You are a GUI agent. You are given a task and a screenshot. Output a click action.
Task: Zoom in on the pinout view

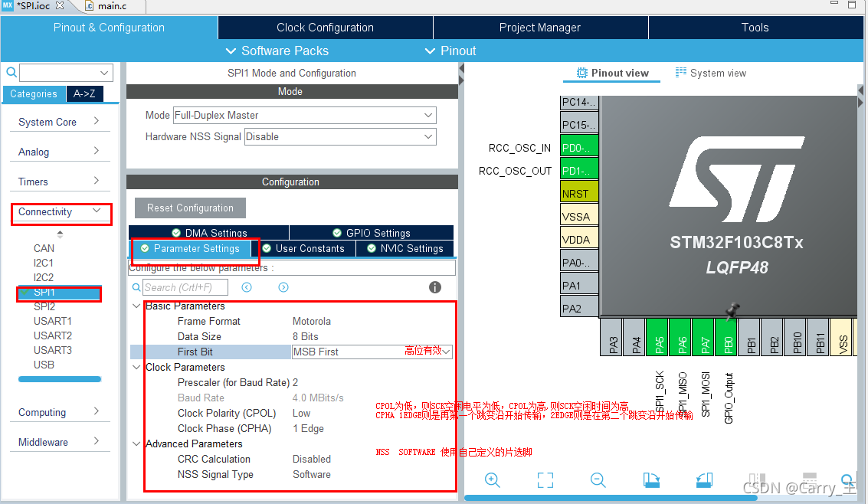click(492, 480)
